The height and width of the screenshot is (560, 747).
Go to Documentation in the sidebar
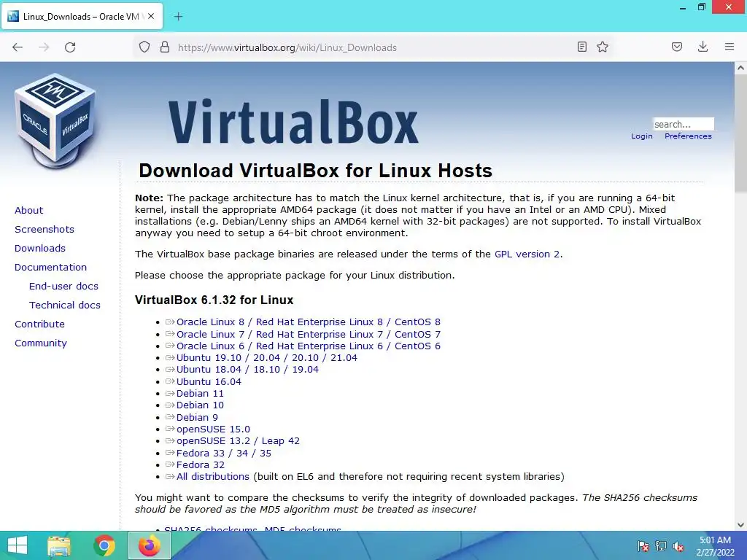(x=50, y=267)
